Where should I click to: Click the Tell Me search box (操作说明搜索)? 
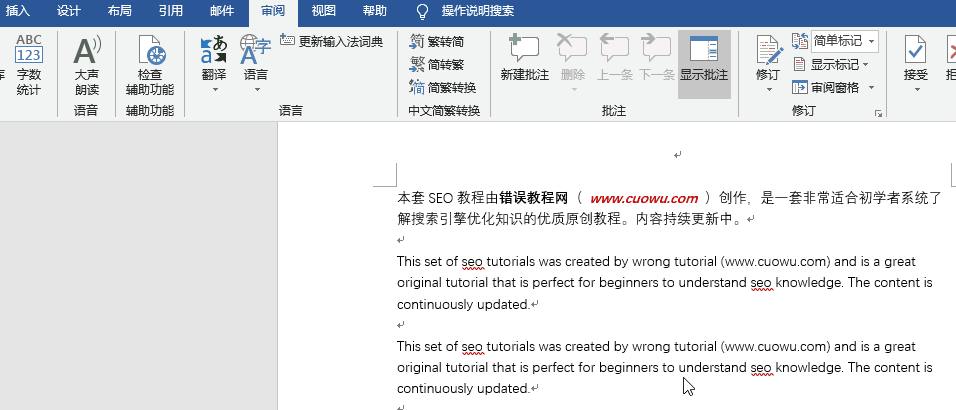[477, 11]
